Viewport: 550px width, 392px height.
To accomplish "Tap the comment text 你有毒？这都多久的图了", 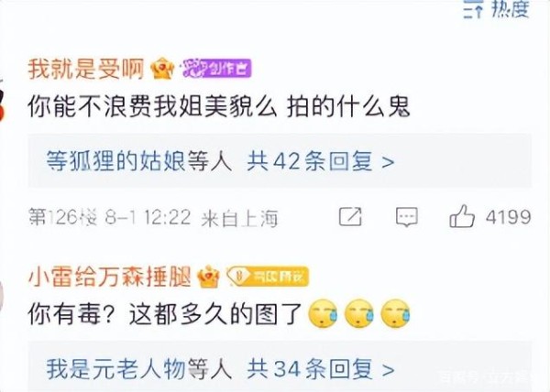I will 165,314.
